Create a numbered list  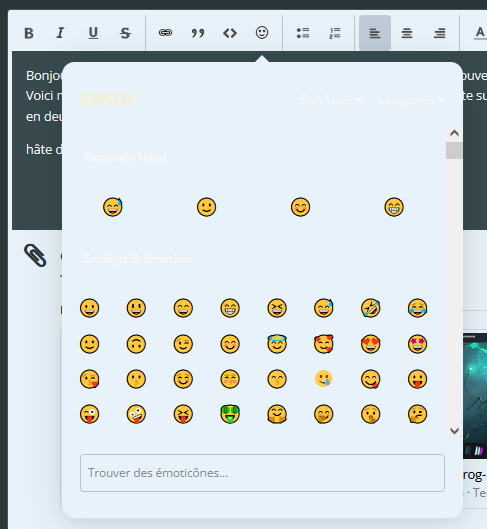pos(335,33)
